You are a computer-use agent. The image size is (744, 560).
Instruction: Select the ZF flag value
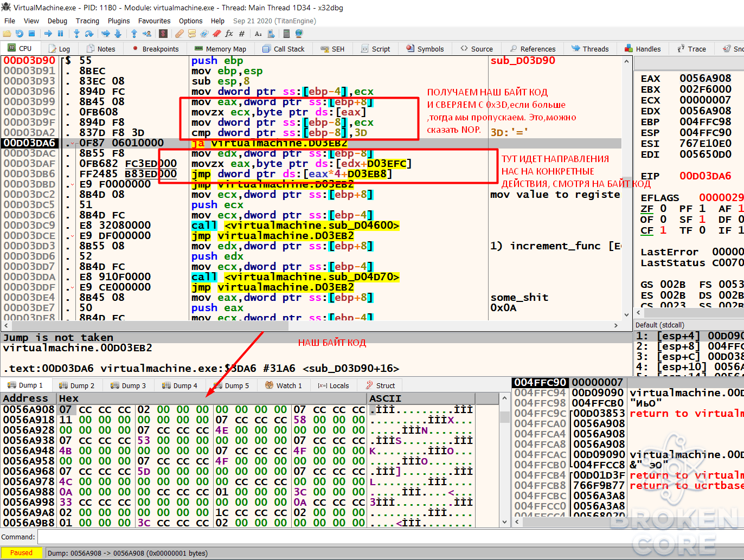[x=663, y=209]
